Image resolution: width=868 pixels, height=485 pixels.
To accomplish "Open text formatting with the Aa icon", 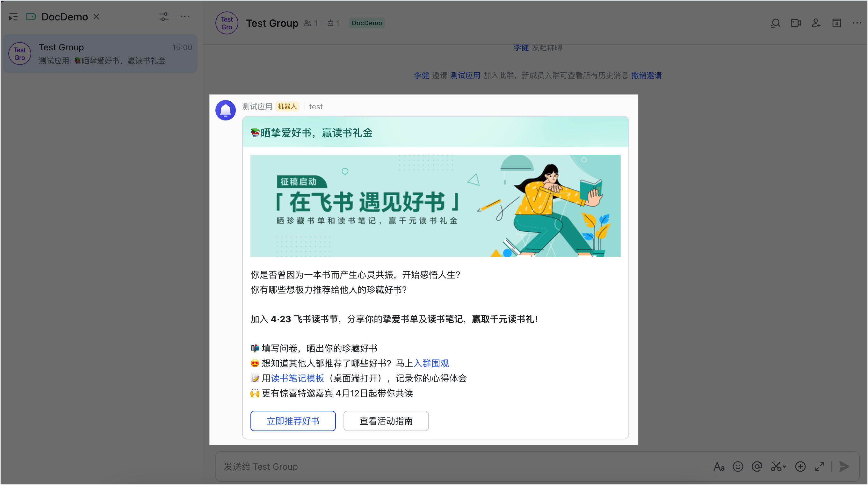I will click(x=719, y=467).
